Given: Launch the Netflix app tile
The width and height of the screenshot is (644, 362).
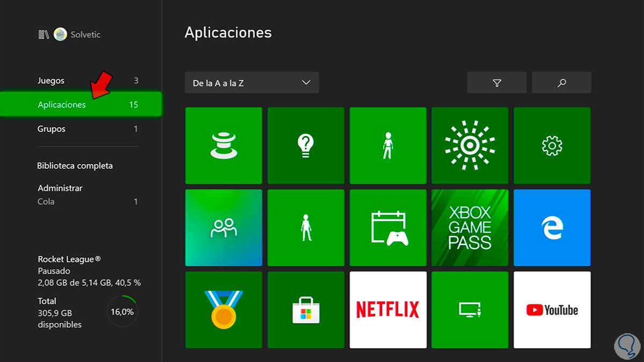Looking at the screenshot, I should coord(388,309).
